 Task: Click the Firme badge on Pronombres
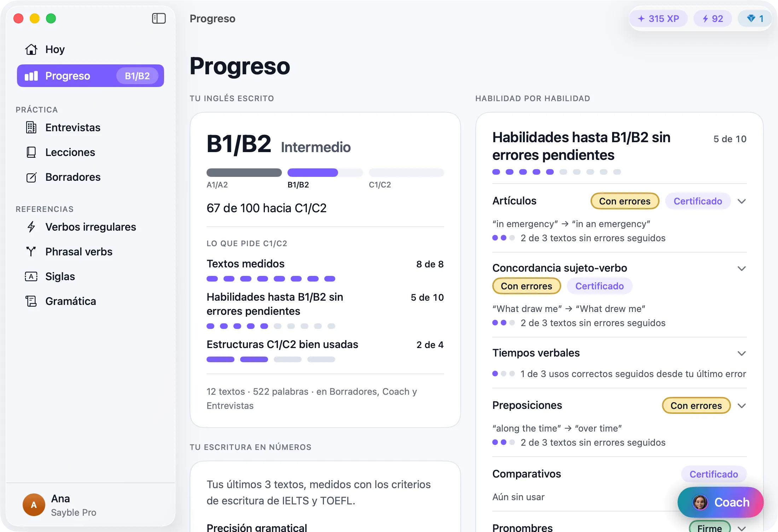709,527
